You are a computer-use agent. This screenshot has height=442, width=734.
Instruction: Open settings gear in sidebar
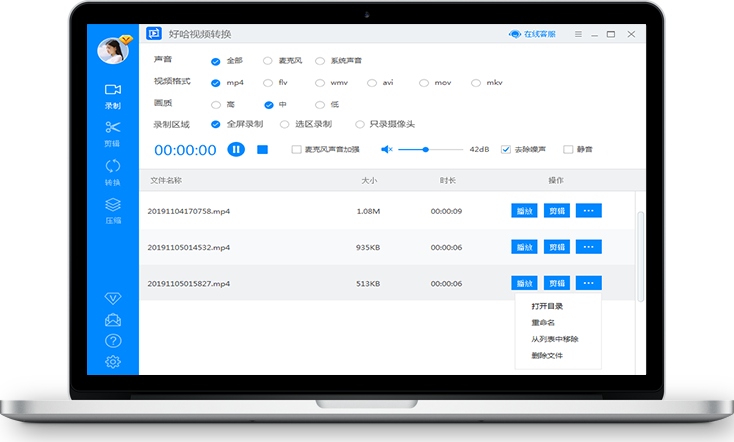point(113,362)
